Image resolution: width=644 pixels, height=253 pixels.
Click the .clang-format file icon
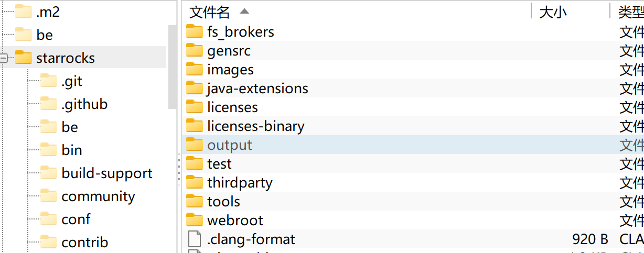coord(195,239)
